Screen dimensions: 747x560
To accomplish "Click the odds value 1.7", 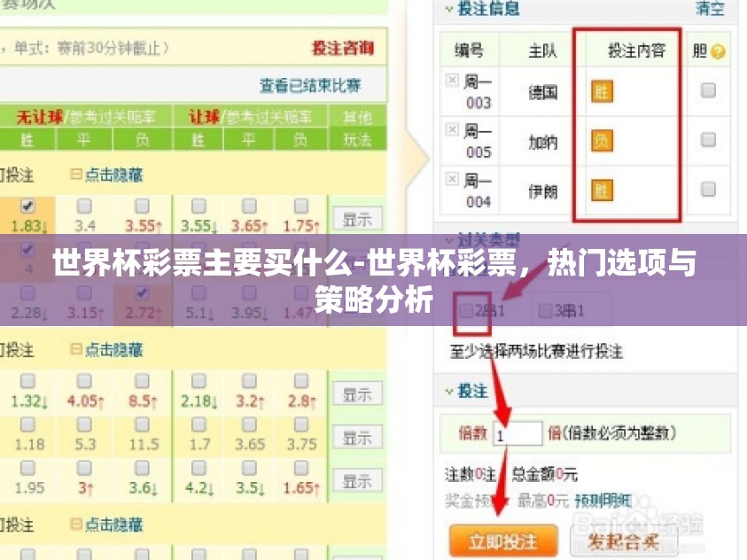I will pos(199,444).
